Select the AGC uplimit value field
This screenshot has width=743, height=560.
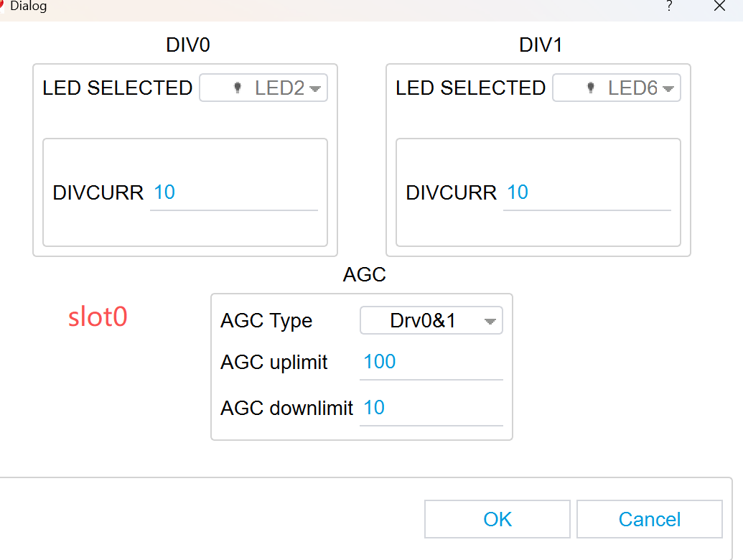pos(431,363)
